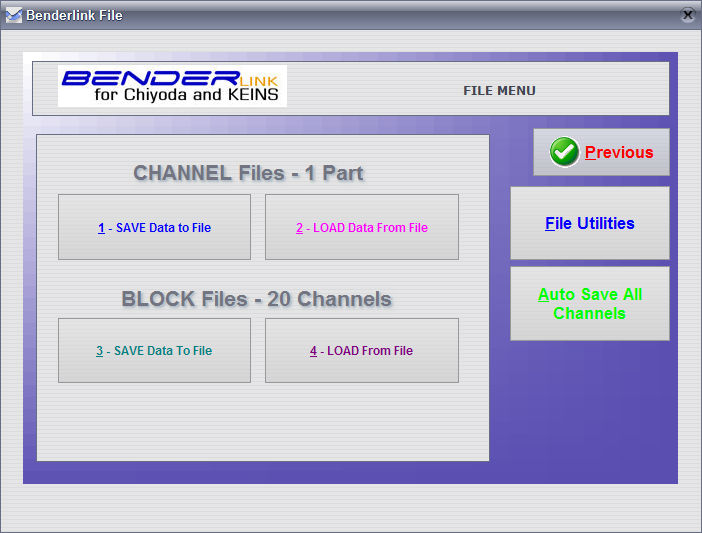
Task: Close the Benderlink File window
Action: point(687,15)
